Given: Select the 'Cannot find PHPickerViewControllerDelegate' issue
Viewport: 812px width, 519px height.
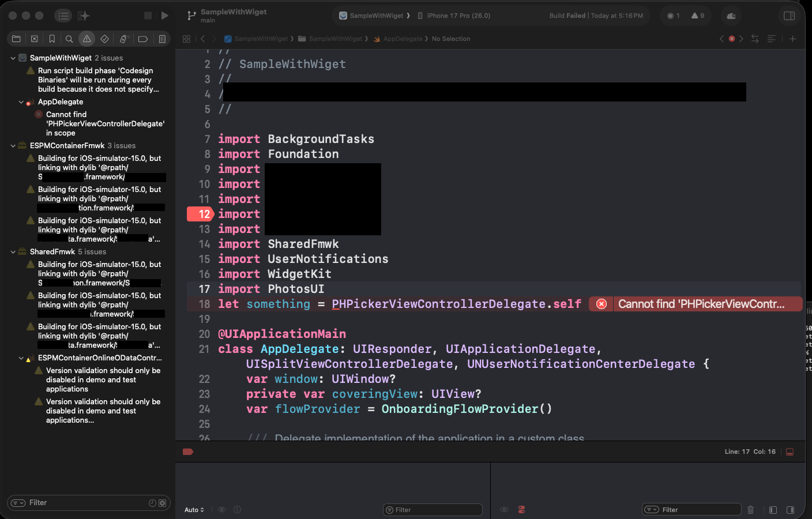Looking at the screenshot, I should tap(105, 123).
